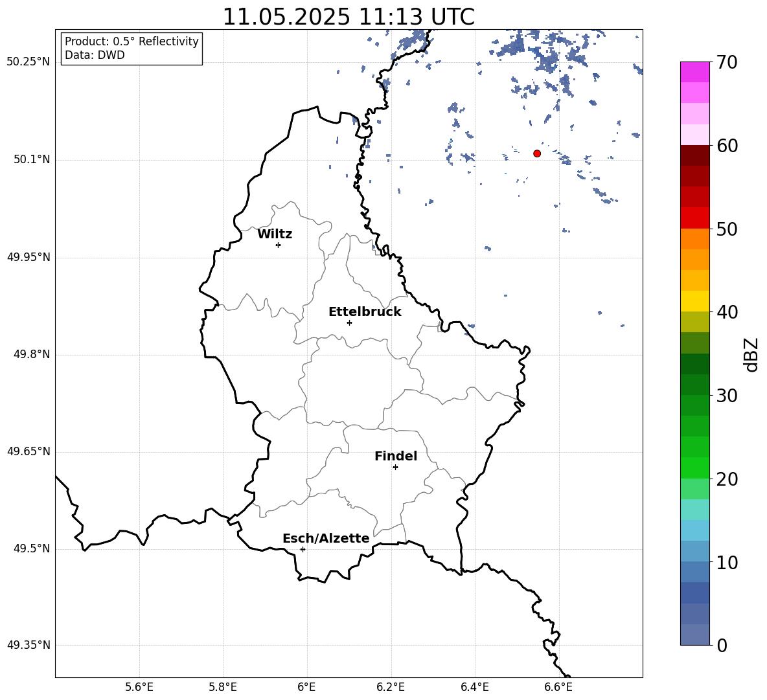Click the Ettelbruck station cross marker
The width and height of the screenshot is (767, 700).
tap(349, 322)
